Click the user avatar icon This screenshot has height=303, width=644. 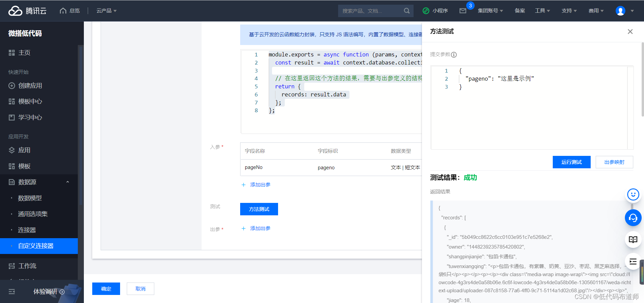(620, 11)
